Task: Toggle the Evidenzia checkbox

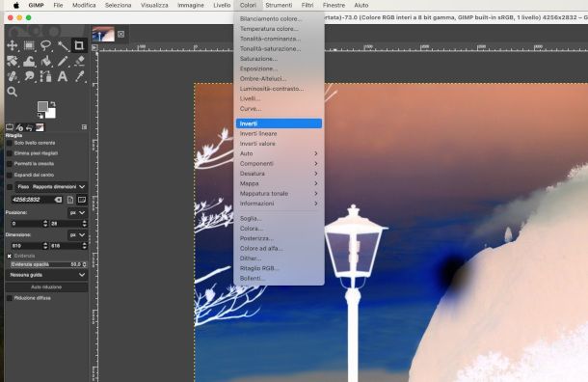Action: [10, 256]
